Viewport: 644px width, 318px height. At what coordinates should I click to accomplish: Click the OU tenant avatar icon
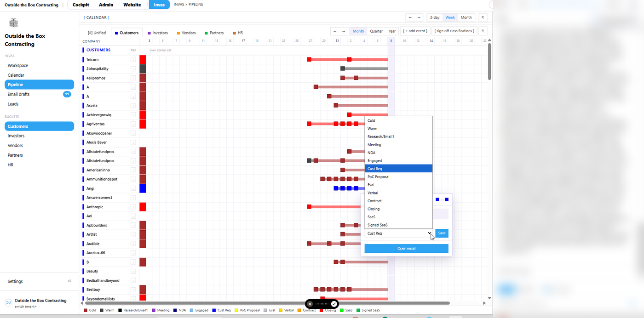coord(8,302)
